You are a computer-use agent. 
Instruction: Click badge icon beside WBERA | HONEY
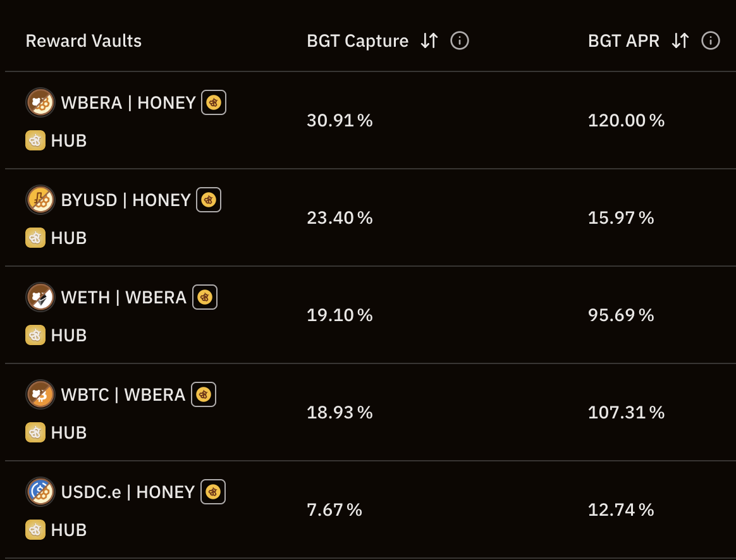click(214, 102)
